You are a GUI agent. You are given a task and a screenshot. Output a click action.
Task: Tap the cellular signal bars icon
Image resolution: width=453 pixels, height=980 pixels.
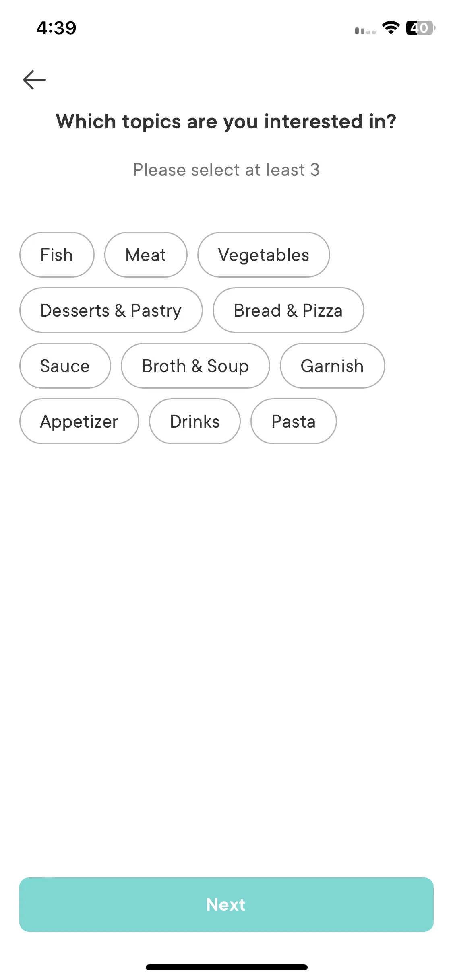tap(365, 31)
